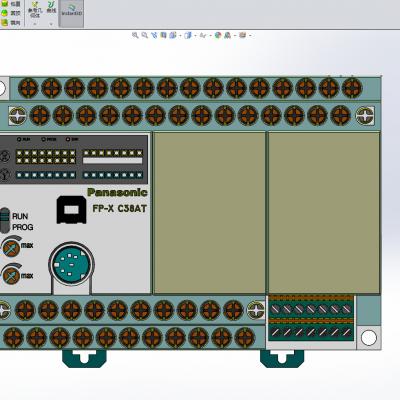Select the lower 'max' potentiometer knob

click(x=11, y=275)
